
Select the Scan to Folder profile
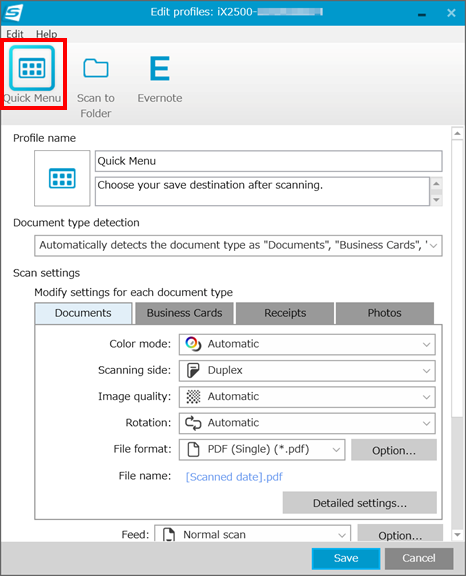pyautogui.click(x=95, y=87)
